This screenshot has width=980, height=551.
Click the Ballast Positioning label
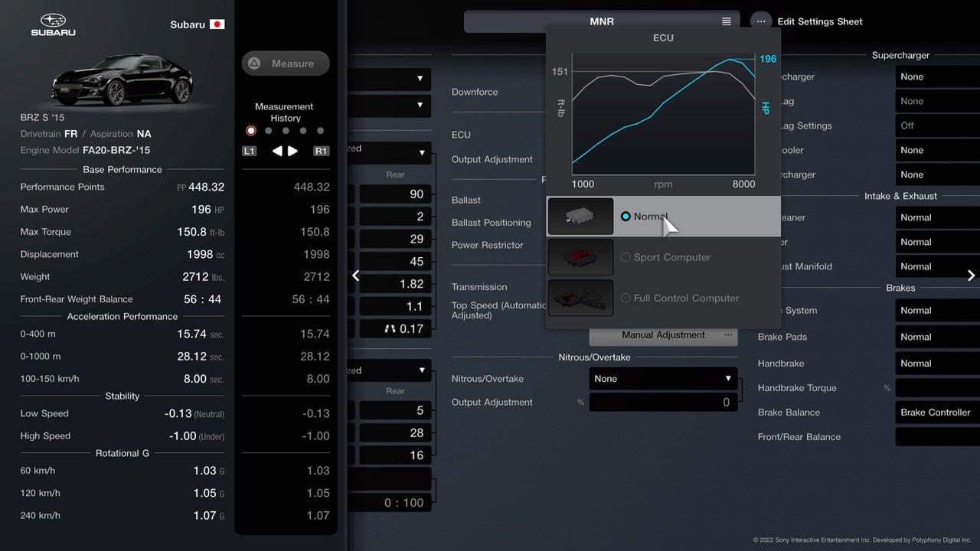click(492, 223)
